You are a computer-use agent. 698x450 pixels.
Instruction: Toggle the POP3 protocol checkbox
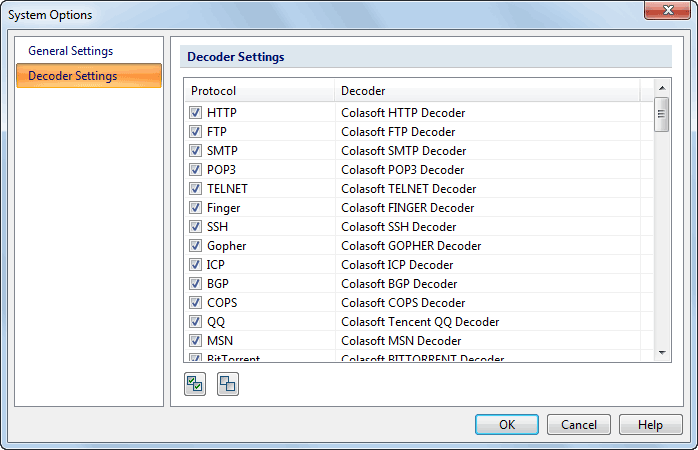point(195,170)
